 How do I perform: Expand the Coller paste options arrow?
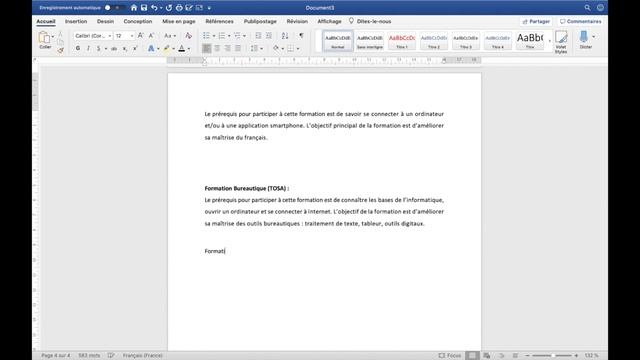click(53, 37)
